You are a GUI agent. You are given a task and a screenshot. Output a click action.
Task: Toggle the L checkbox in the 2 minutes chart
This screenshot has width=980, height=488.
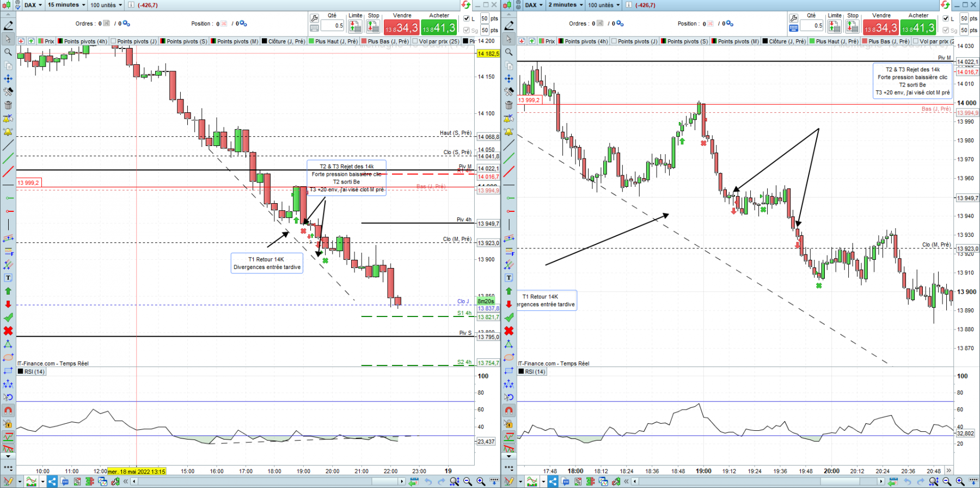pyautogui.click(x=946, y=19)
